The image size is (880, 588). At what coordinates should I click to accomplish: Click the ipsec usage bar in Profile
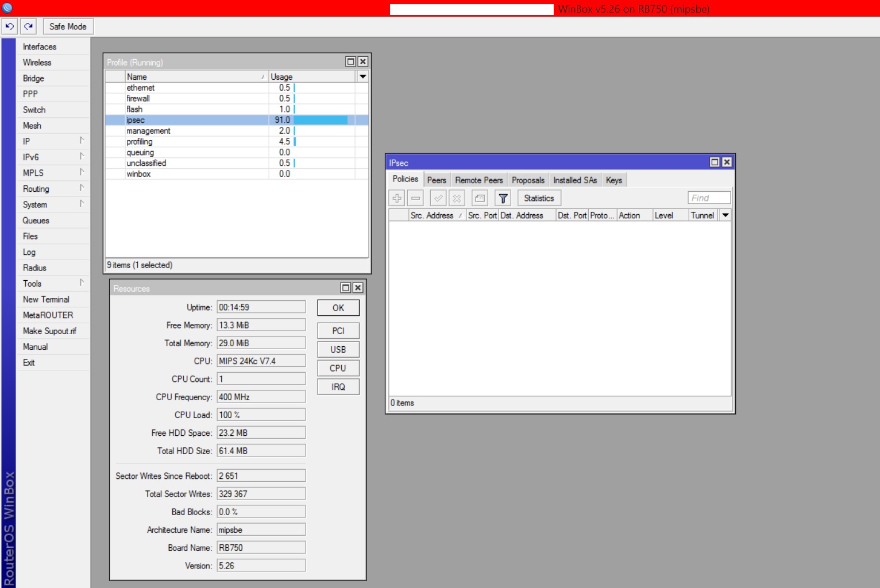[321, 120]
